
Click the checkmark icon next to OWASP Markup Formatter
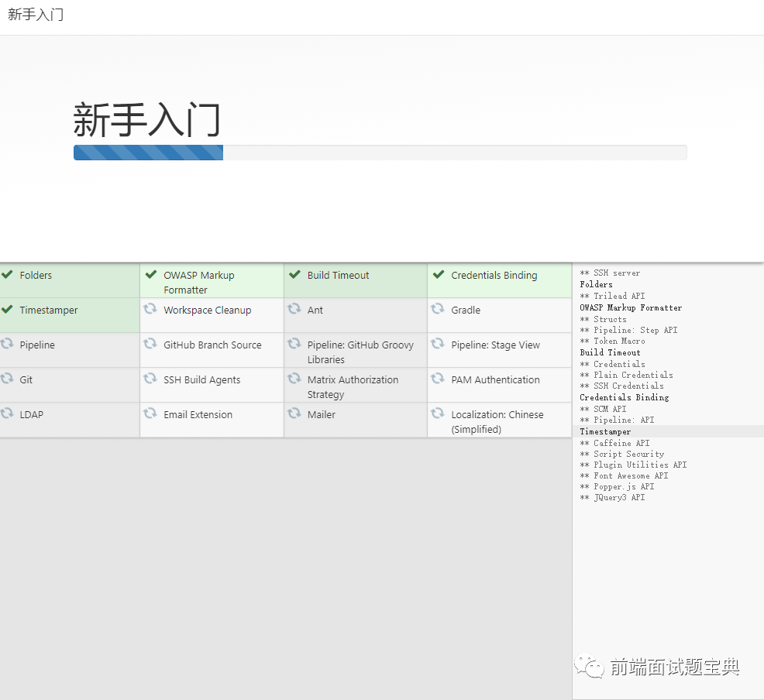tap(151, 274)
